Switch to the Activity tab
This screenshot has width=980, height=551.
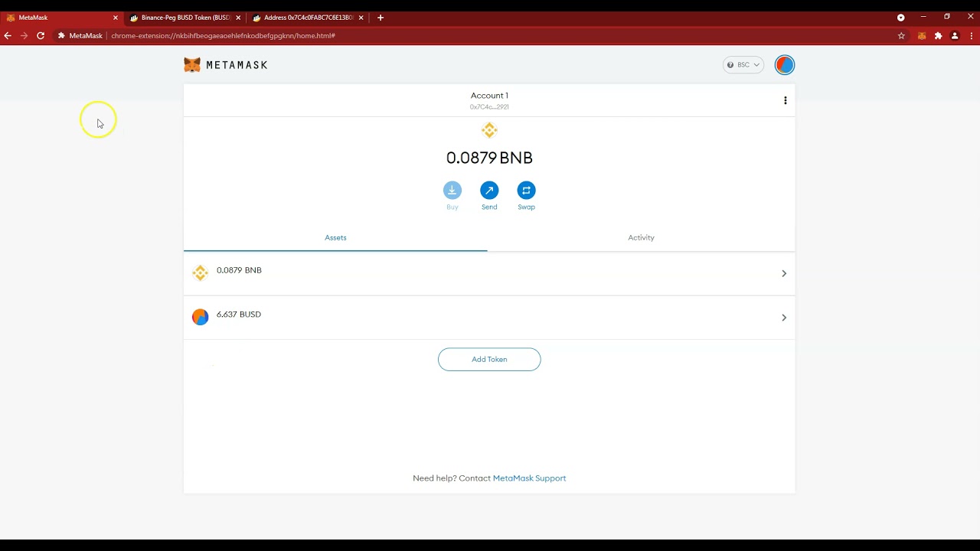(x=641, y=238)
